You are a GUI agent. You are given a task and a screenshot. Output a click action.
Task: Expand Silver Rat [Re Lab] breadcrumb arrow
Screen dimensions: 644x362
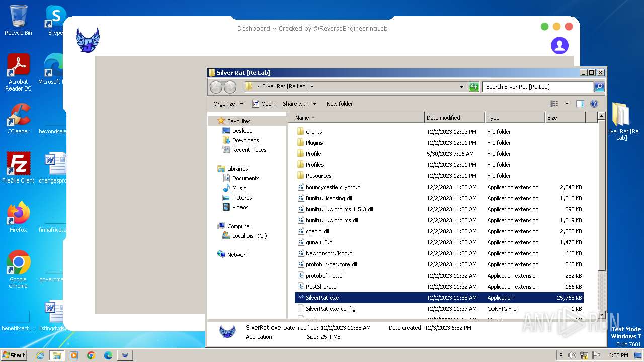(x=312, y=87)
